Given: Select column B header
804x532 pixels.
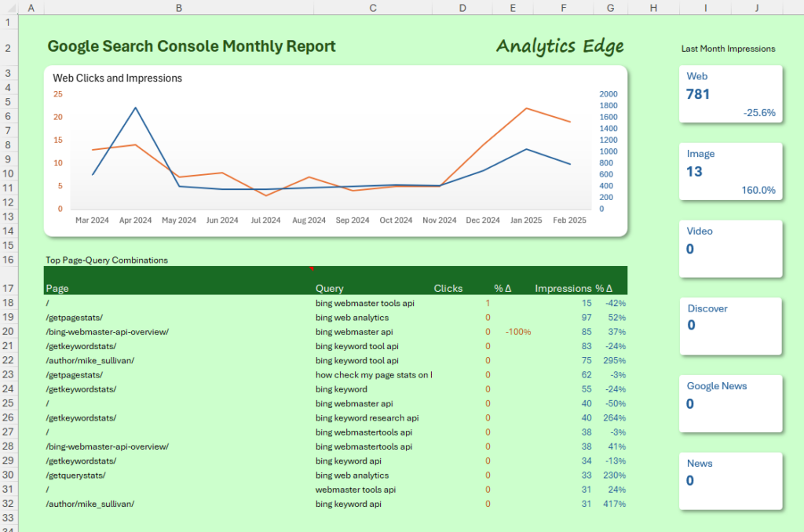Looking at the screenshot, I should [178, 7].
